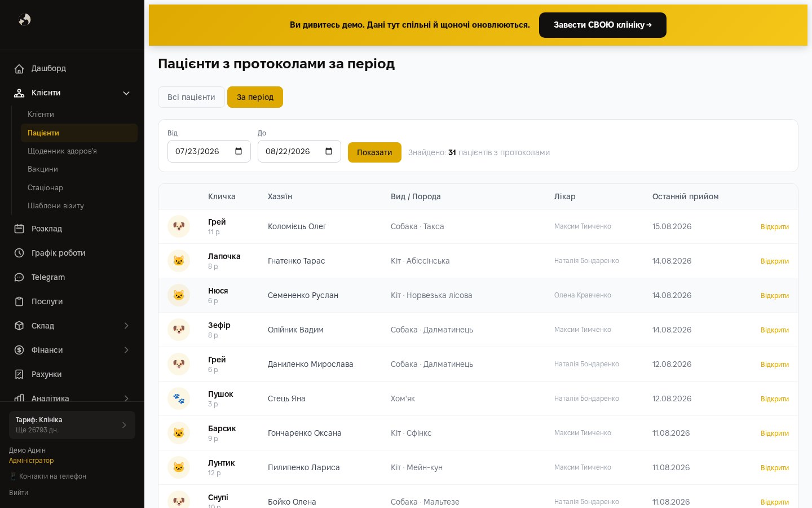
Task: Click the Показати button
Action: pyautogui.click(x=374, y=152)
